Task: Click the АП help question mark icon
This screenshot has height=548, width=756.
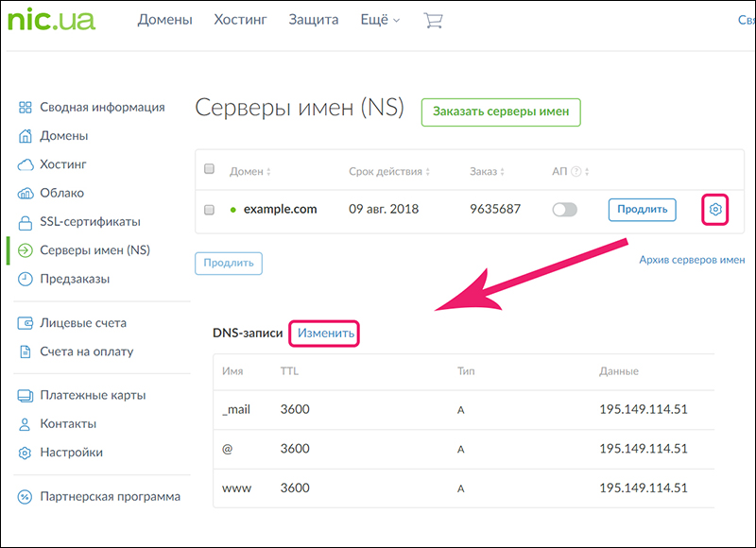Action: (576, 172)
